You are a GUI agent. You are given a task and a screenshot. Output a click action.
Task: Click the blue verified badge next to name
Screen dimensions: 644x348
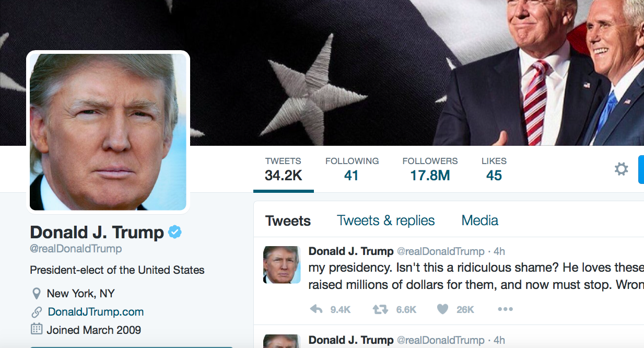point(175,233)
